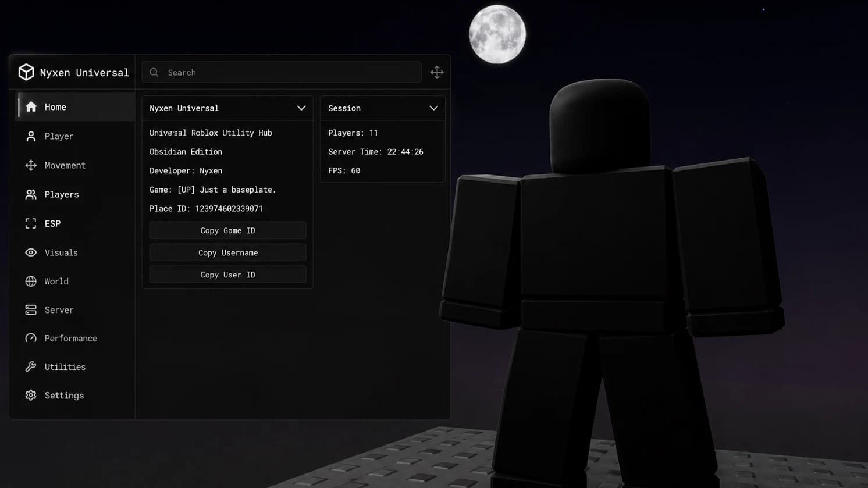Click the magnifier icon in search bar

point(154,73)
